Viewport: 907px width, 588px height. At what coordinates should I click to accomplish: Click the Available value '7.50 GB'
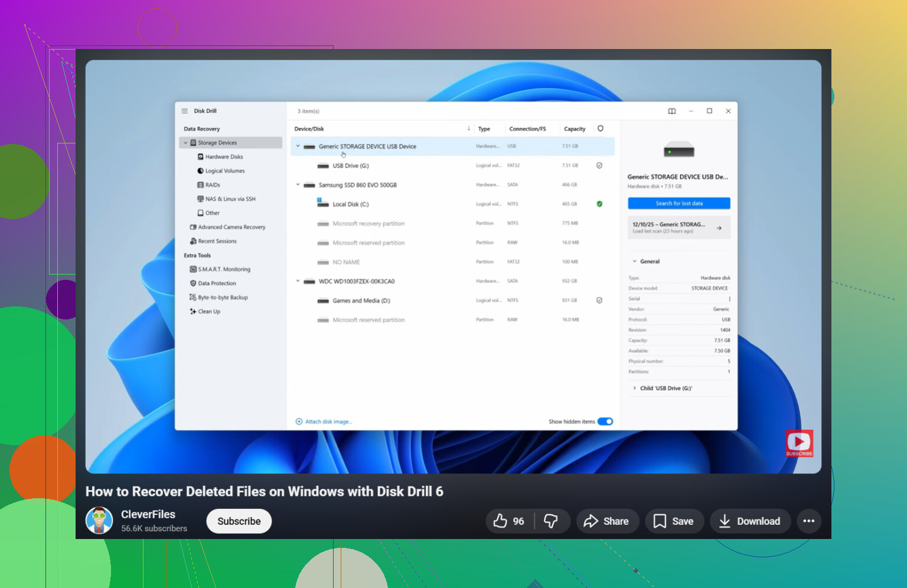(722, 351)
